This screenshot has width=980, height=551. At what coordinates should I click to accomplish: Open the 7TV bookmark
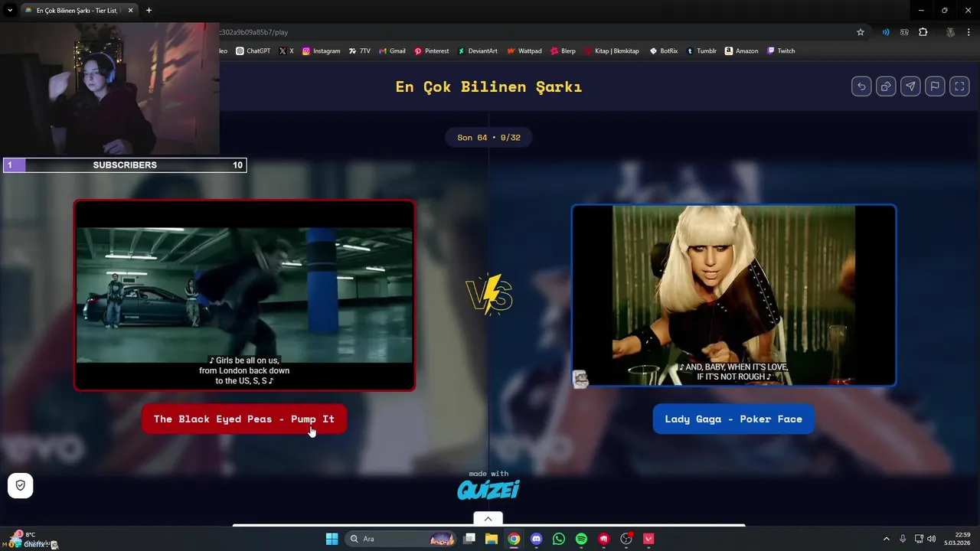click(359, 51)
